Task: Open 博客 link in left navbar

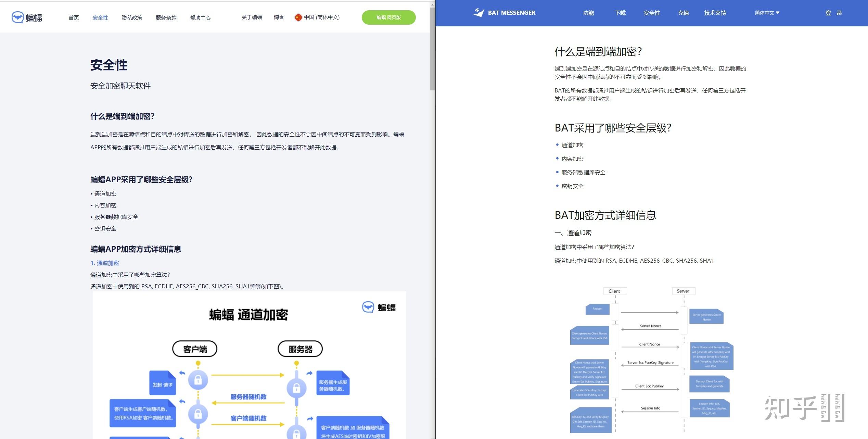Action: 279,17
